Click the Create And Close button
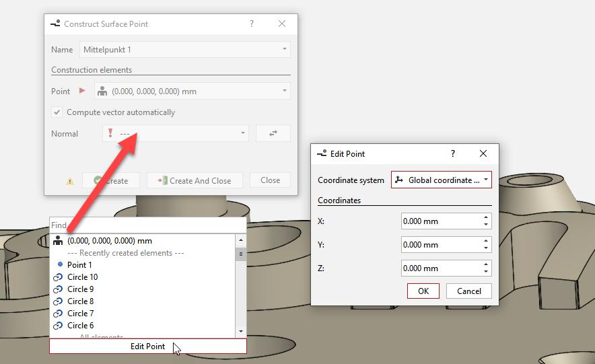595x364 pixels. [195, 180]
